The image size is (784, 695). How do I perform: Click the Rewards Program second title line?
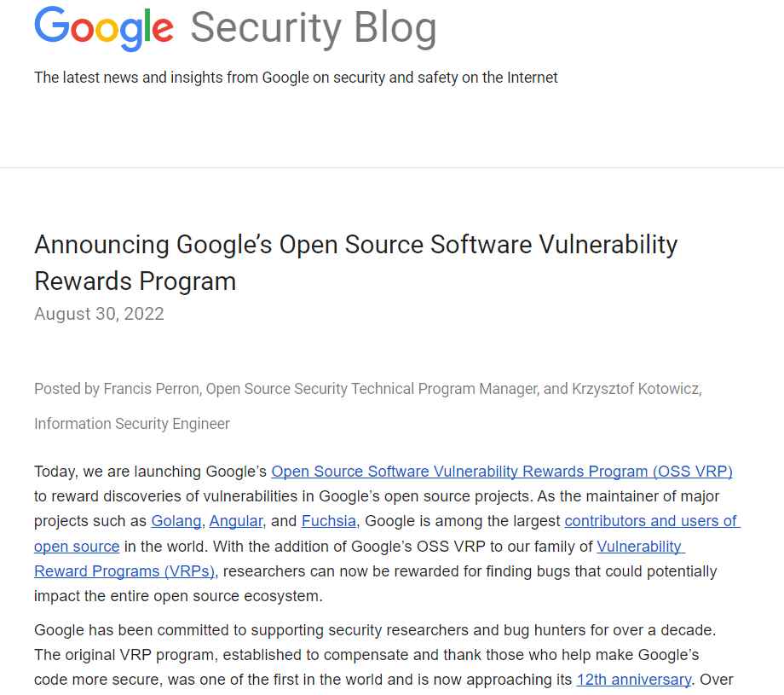click(x=135, y=281)
